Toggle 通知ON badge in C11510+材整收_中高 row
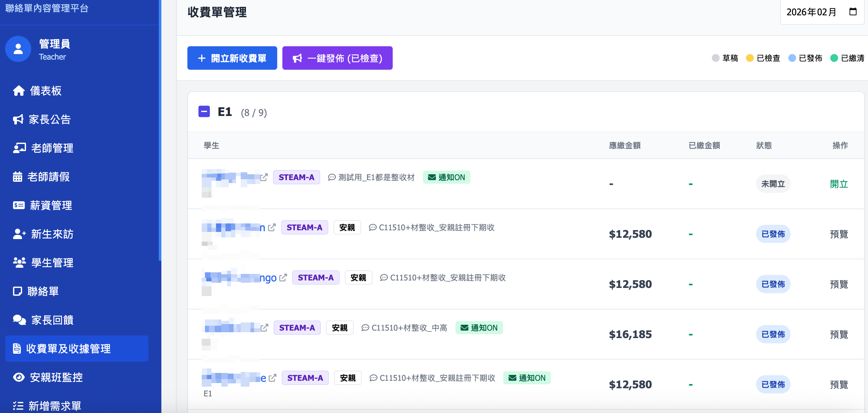This screenshot has height=413, width=868. (x=479, y=328)
